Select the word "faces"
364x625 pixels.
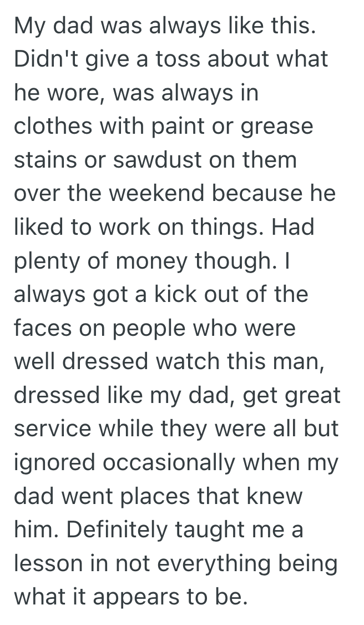[x=42, y=328]
